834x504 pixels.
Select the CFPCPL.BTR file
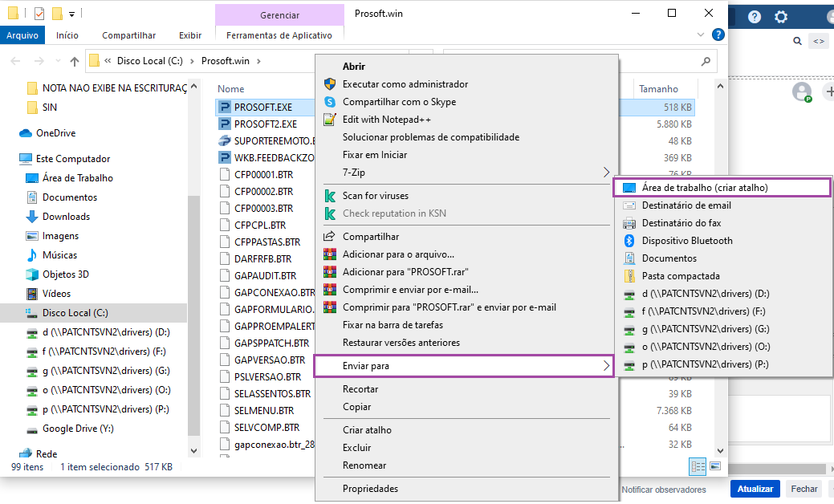(260, 226)
